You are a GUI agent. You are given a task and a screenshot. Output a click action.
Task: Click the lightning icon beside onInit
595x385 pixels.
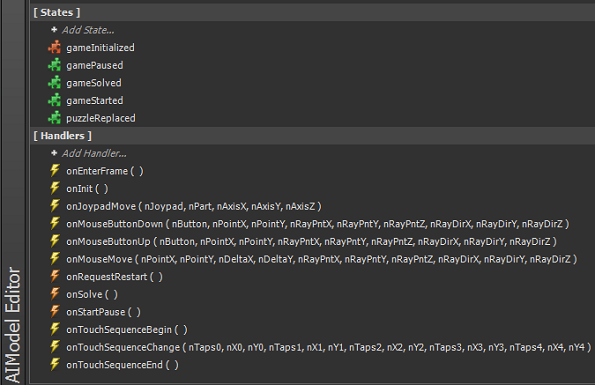pyautogui.click(x=55, y=189)
